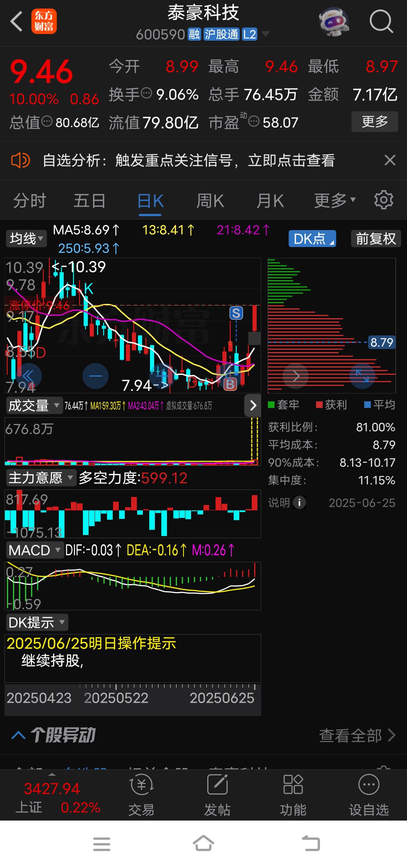This screenshot has width=407, height=868.
Task: Open the 均线 indicator dropdown
Action: coord(26,239)
